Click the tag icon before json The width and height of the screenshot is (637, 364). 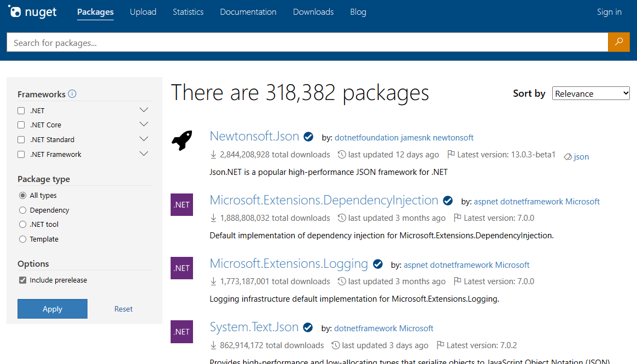568,157
